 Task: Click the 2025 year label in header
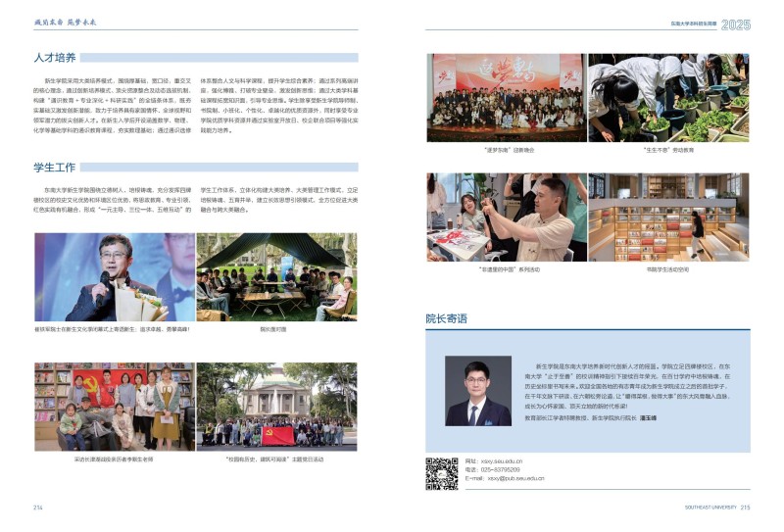click(x=735, y=24)
